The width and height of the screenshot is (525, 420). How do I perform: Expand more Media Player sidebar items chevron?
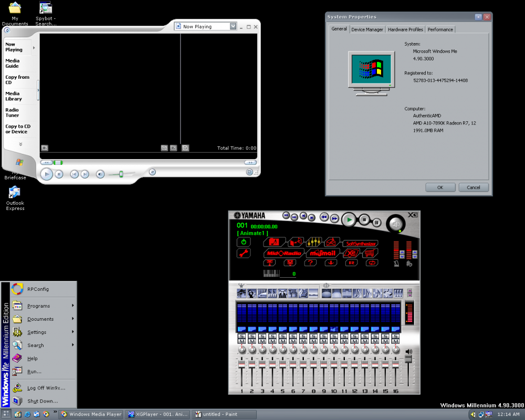pyautogui.click(x=20, y=144)
